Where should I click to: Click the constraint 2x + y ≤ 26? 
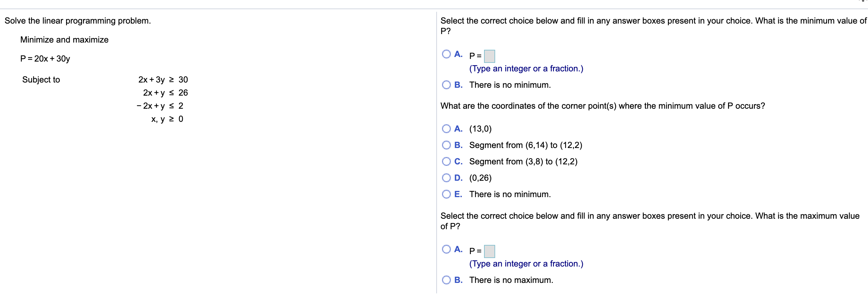click(165, 92)
